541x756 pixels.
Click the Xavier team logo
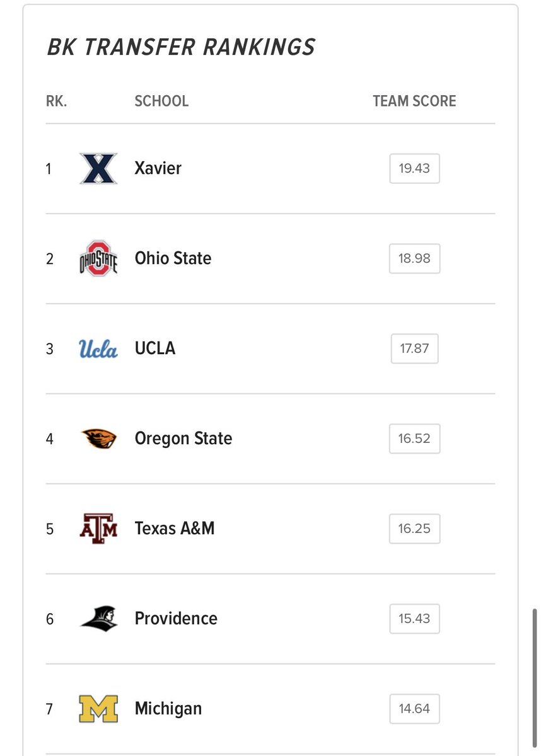click(99, 169)
